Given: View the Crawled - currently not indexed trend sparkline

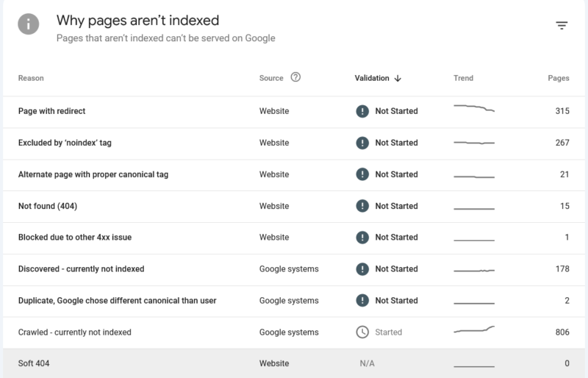Looking at the screenshot, I should click(x=474, y=329).
